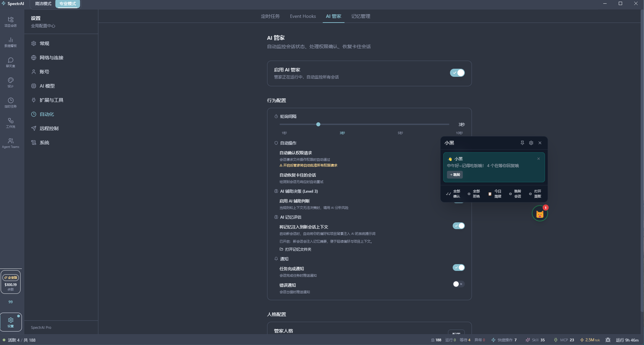The image size is (644, 345).
Task: Open 项目会话 in the left sidebar
Action: click(x=10, y=21)
